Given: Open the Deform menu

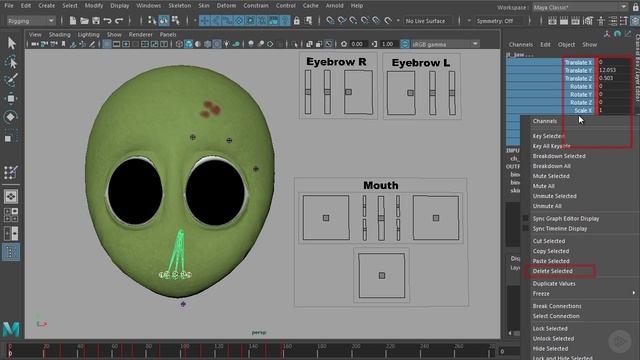Looking at the screenshot, I should click(226, 6).
